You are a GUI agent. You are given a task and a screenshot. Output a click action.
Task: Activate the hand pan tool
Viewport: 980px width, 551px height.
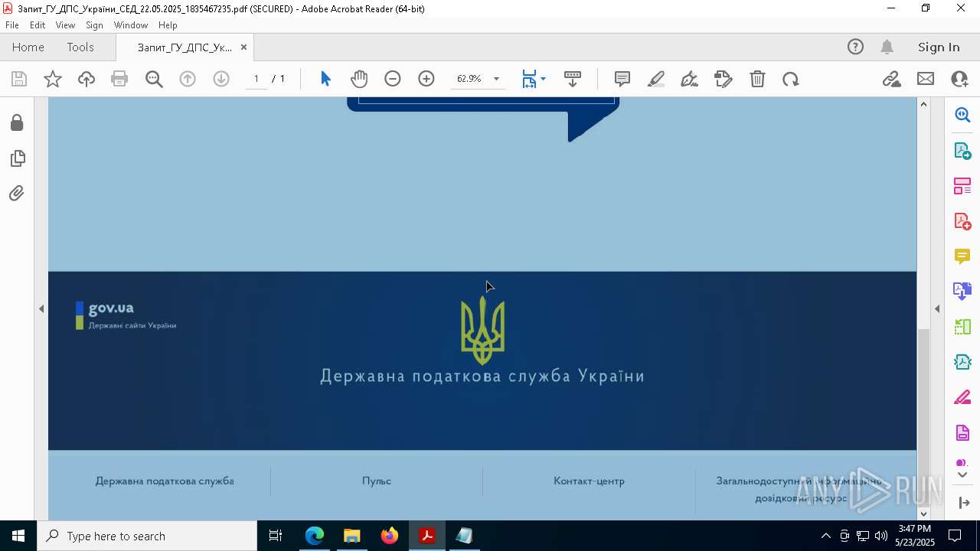[359, 79]
